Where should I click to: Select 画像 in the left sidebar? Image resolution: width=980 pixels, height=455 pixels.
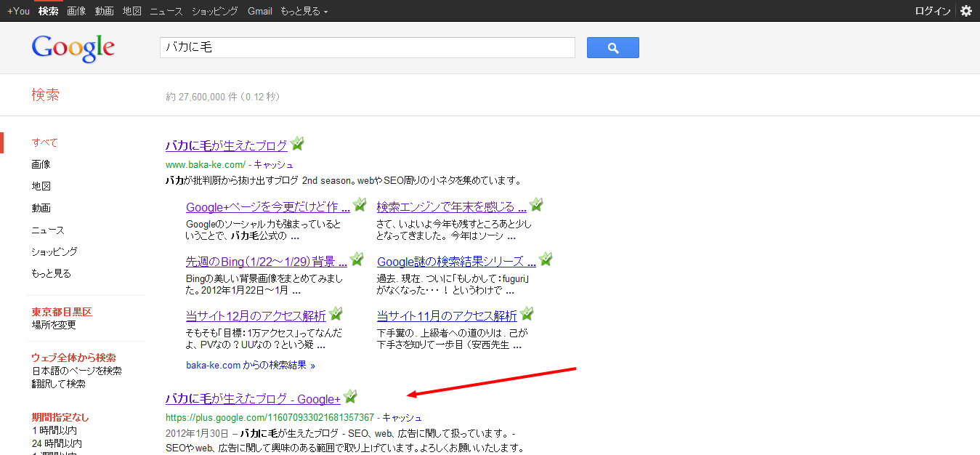(41, 164)
